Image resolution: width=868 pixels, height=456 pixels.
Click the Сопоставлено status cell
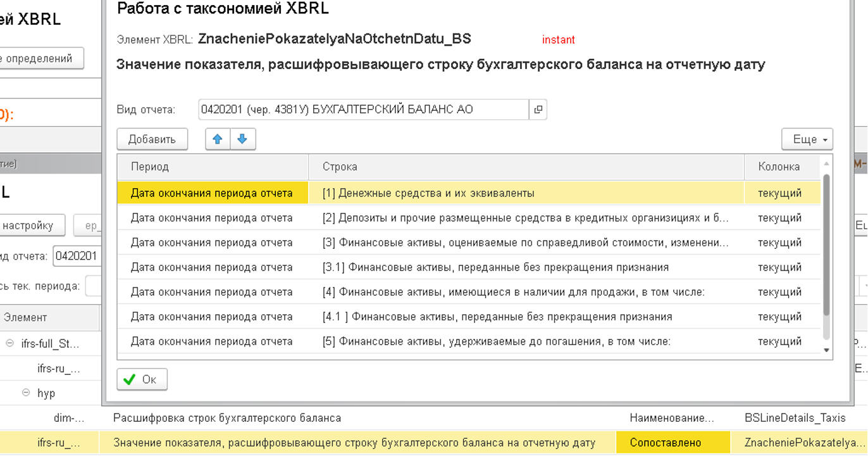coord(665,443)
